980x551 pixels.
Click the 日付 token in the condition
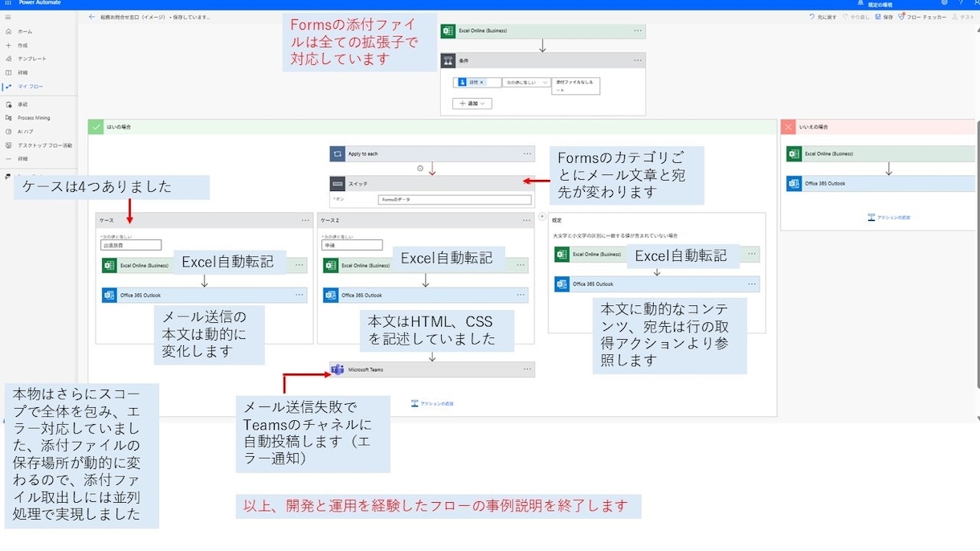pos(471,82)
